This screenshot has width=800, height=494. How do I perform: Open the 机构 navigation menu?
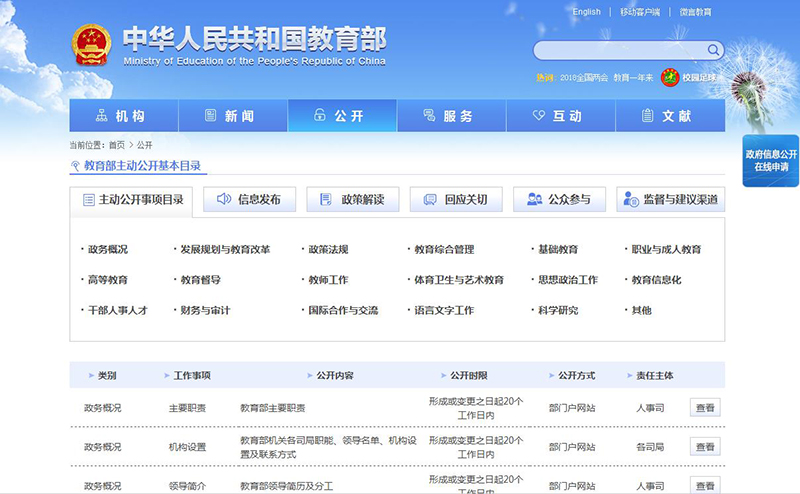[x=124, y=116]
